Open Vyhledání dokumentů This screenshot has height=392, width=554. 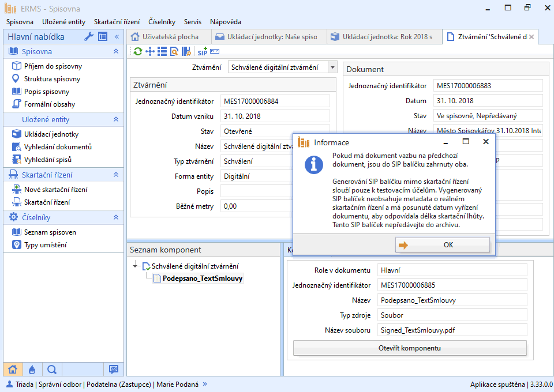(x=58, y=147)
